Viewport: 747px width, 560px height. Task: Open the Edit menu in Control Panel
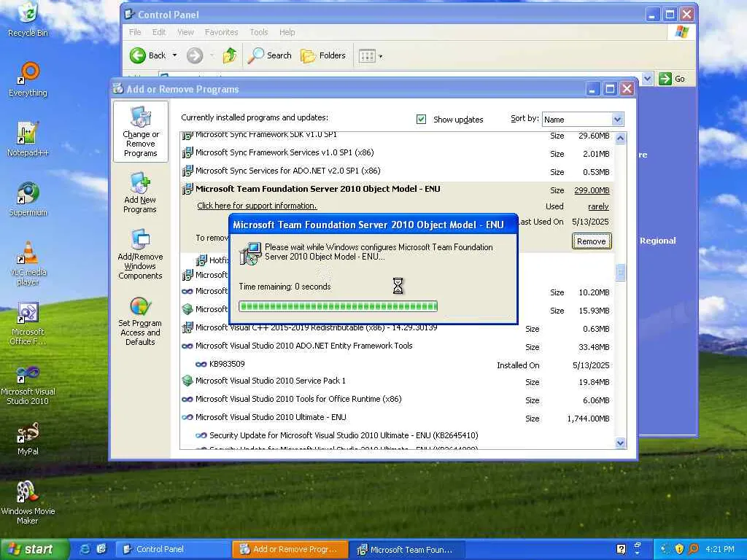click(x=159, y=32)
